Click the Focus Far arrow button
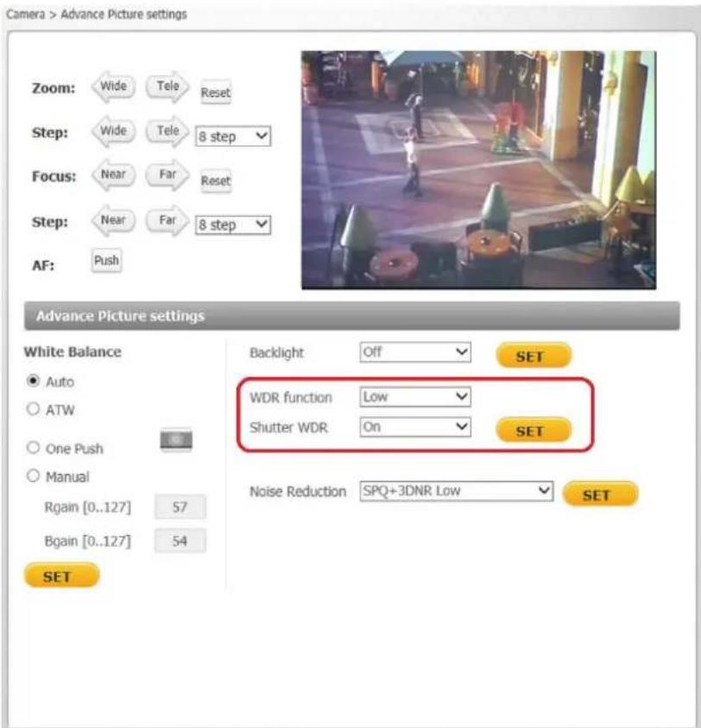The width and height of the screenshot is (701, 728). pos(167,175)
